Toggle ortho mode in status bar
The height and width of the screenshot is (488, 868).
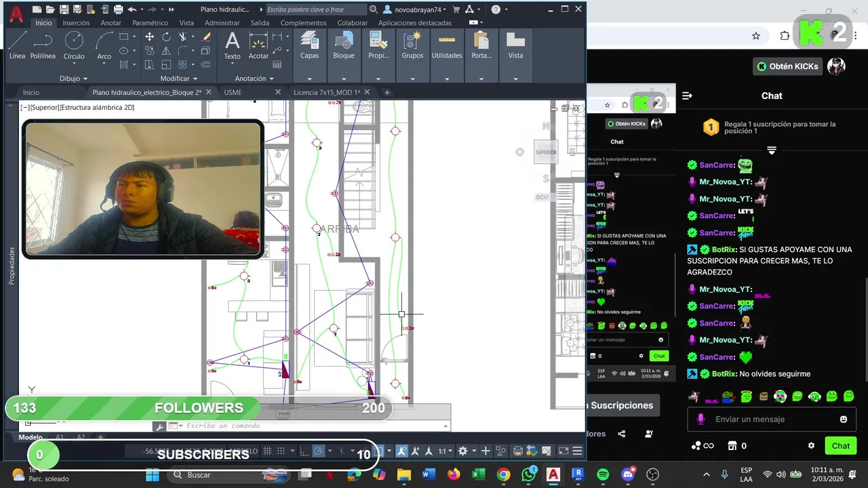(x=304, y=451)
